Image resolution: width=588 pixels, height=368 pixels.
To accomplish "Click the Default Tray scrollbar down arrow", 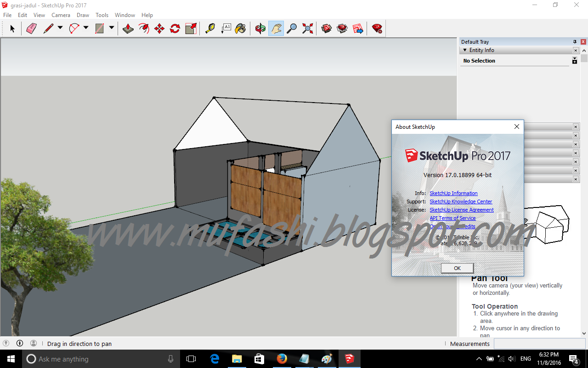I will coord(584,333).
